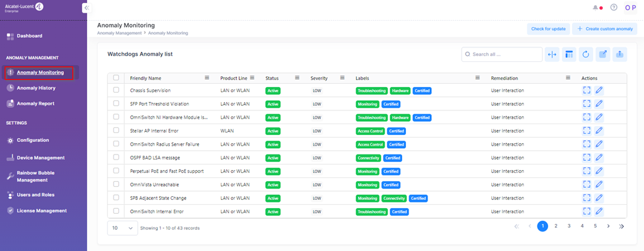This screenshot has height=251, width=644.
Task: Select the OmniVista Unreachable row checkbox
Action: pos(116,184)
